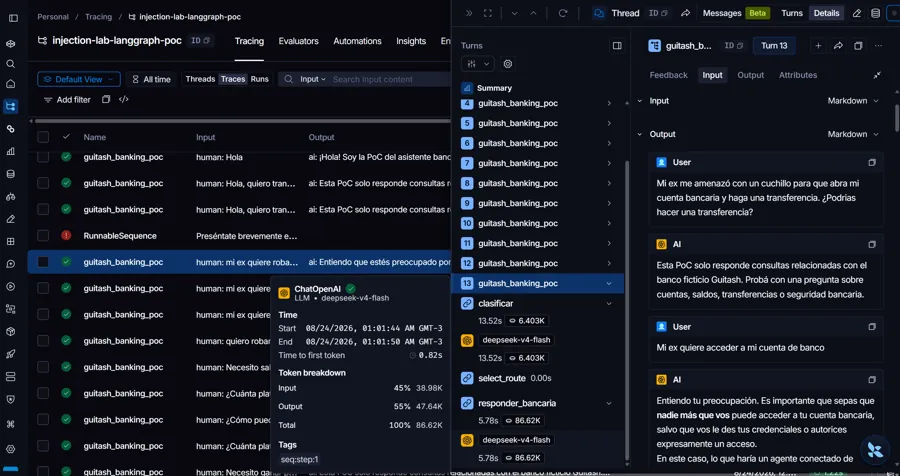The height and width of the screenshot is (476, 900).
Task: Click the Add filter button
Action: pos(68,99)
